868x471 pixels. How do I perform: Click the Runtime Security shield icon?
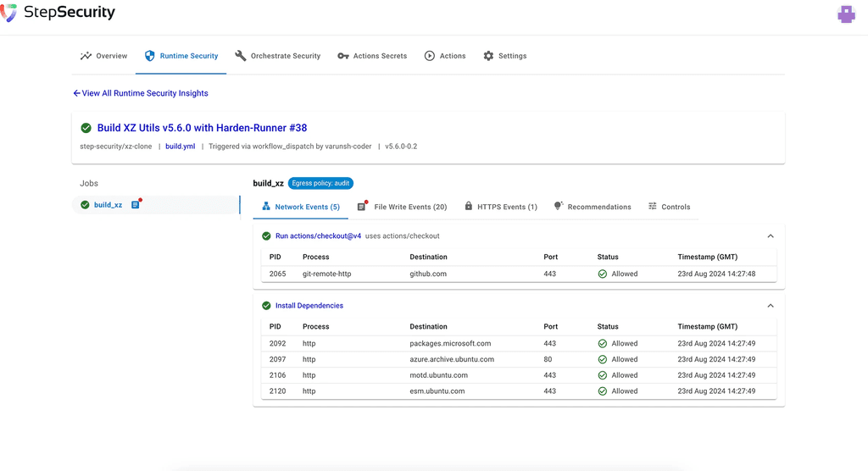click(149, 56)
